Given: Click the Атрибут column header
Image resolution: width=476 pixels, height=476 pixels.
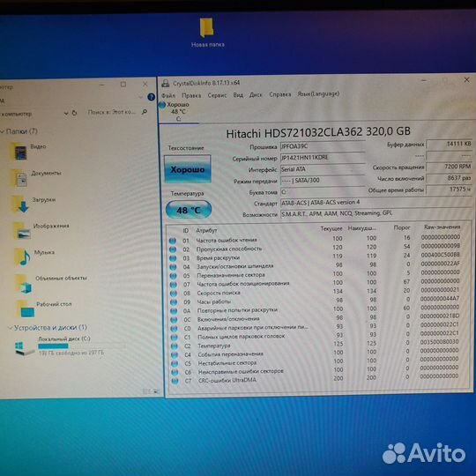Looking at the screenshot, I should tap(206, 230).
